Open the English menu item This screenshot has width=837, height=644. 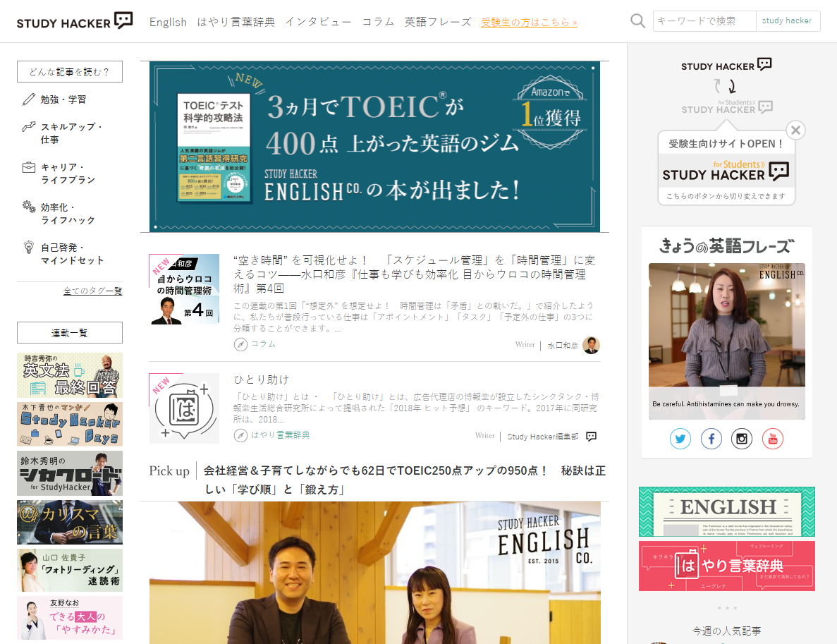(x=168, y=22)
